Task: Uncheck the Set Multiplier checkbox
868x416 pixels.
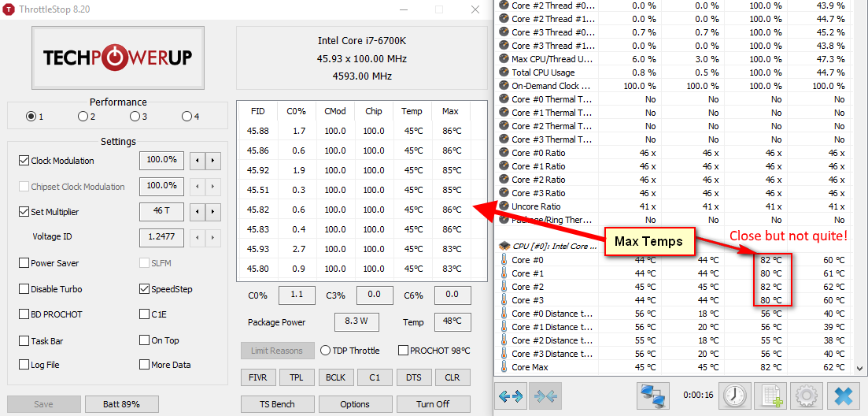Action: pos(24,212)
